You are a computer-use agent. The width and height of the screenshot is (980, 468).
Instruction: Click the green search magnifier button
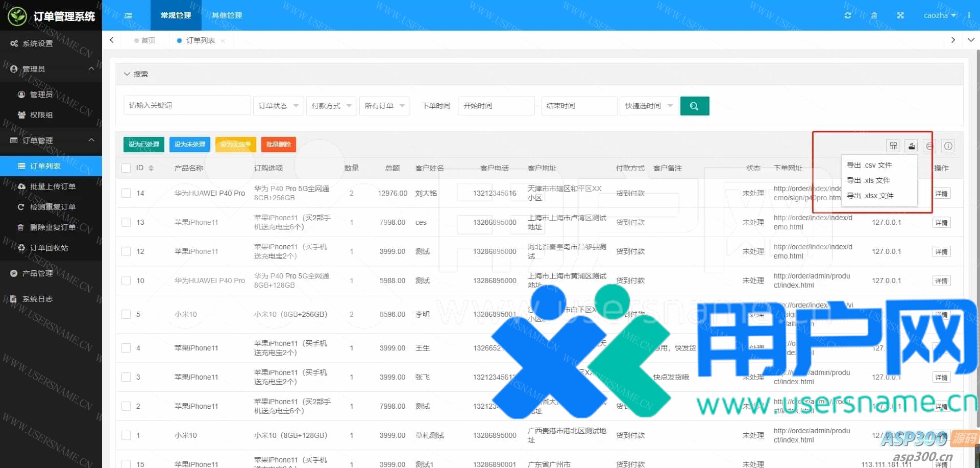coord(694,106)
